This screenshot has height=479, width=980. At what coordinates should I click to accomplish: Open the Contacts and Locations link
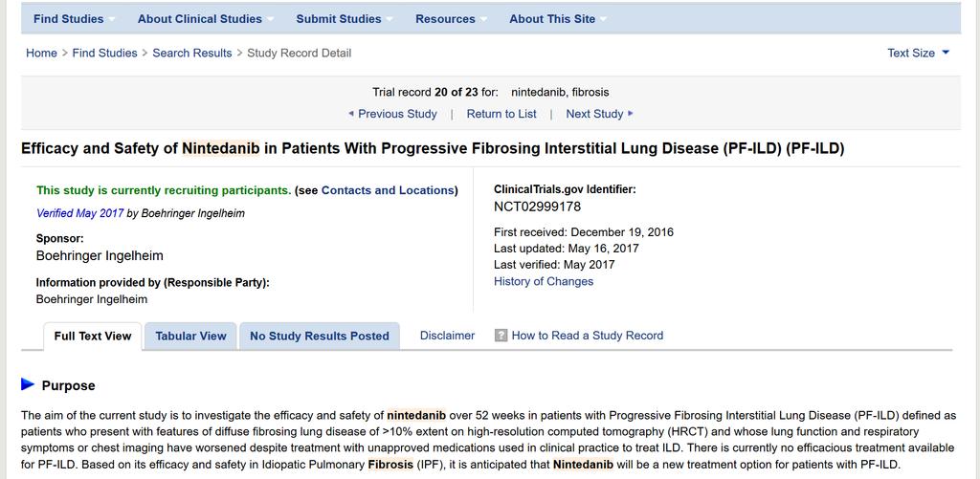(x=388, y=190)
